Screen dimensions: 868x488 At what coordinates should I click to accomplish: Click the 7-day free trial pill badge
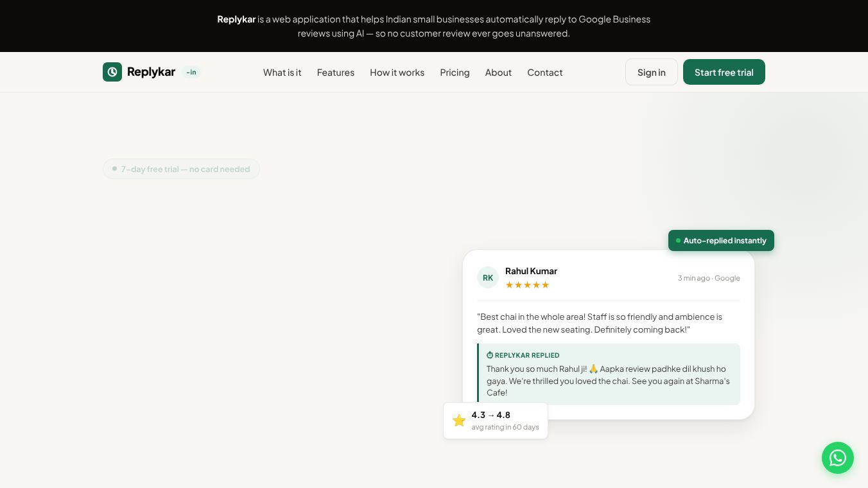pyautogui.click(x=181, y=169)
